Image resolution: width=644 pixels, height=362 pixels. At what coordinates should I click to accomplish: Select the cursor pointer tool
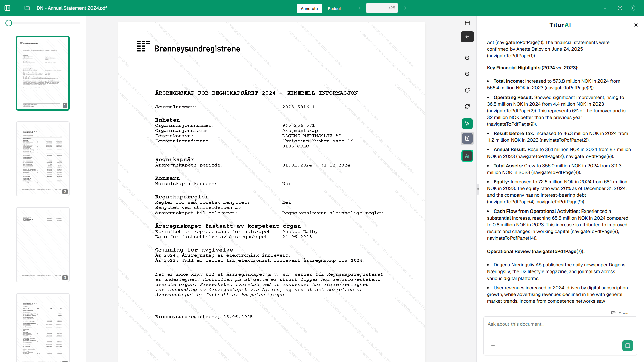pos(467,124)
